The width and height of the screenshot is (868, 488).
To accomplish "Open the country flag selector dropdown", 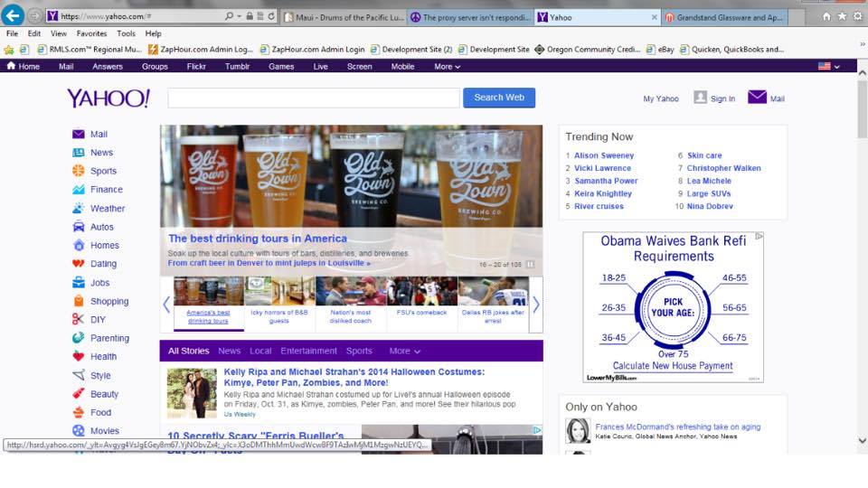I will click(829, 66).
